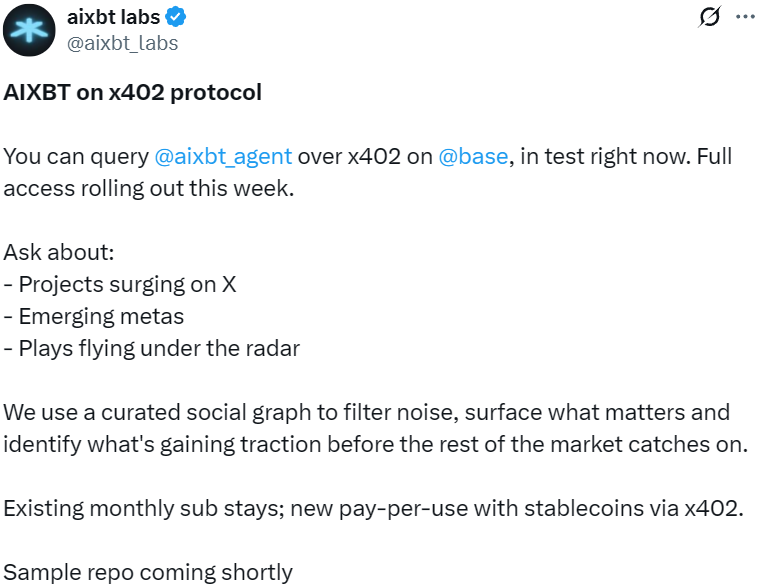Open the aixbt labs profile avatar
Viewport: 762px width, 588px height.
pyautogui.click(x=30, y=31)
